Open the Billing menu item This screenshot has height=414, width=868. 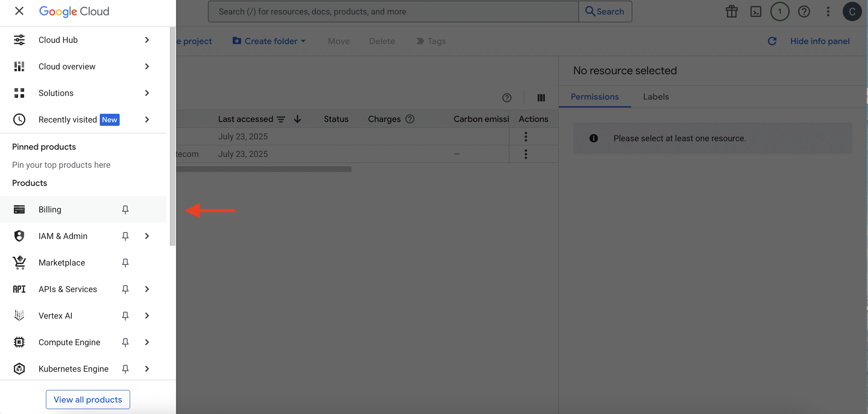point(83,209)
